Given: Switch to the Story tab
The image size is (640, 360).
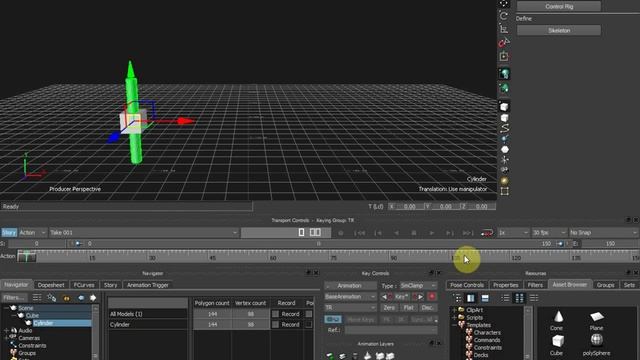Looking at the screenshot, I should pos(110,285).
